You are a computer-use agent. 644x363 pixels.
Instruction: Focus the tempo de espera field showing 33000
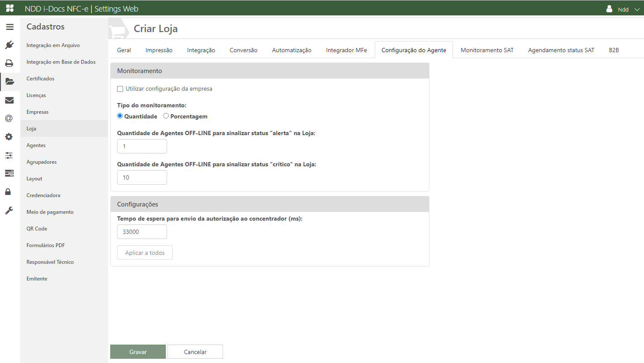(x=142, y=232)
